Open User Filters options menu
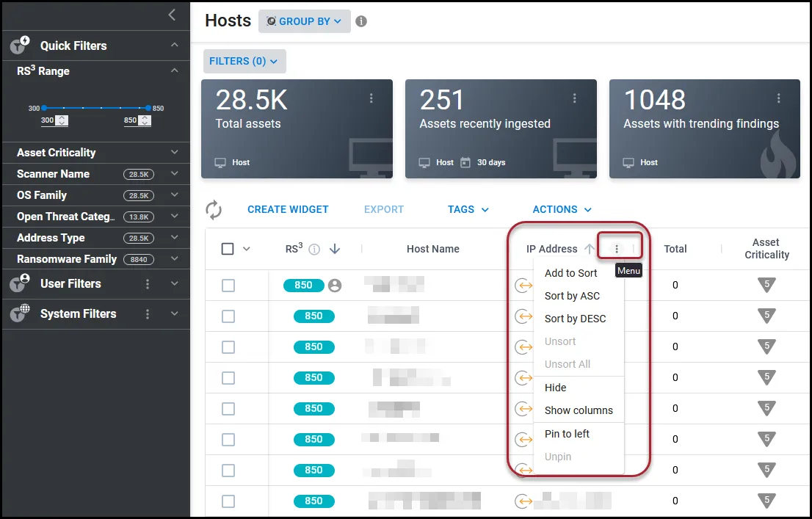 pos(148,284)
